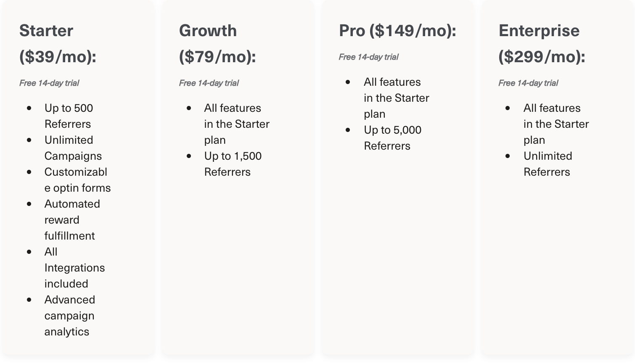The image size is (635, 364).
Task: Click Free 14-day trial under Starter
Action: pyautogui.click(x=49, y=83)
